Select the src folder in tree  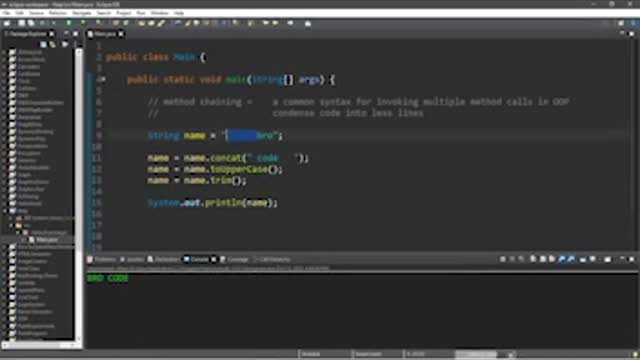[23, 225]
